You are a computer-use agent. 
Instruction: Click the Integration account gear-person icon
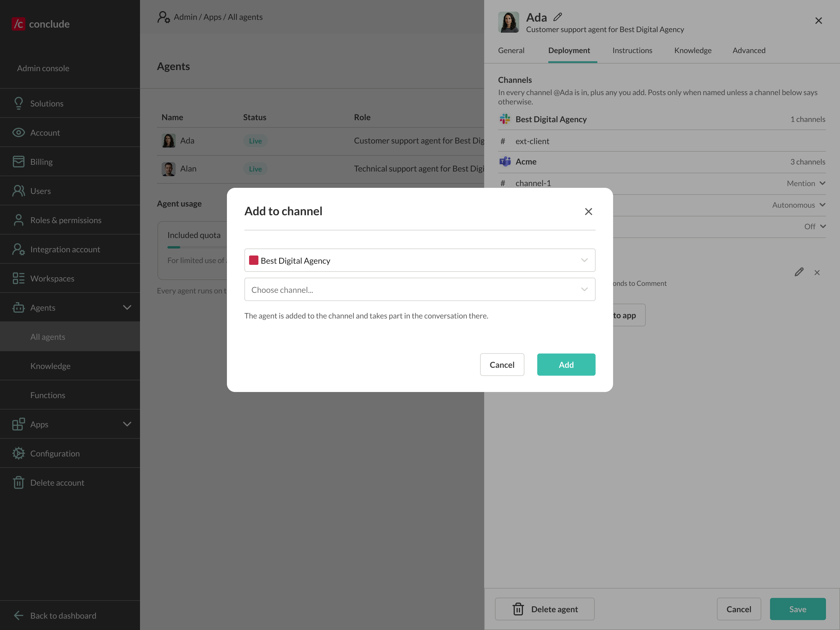[x=18, y=249]
